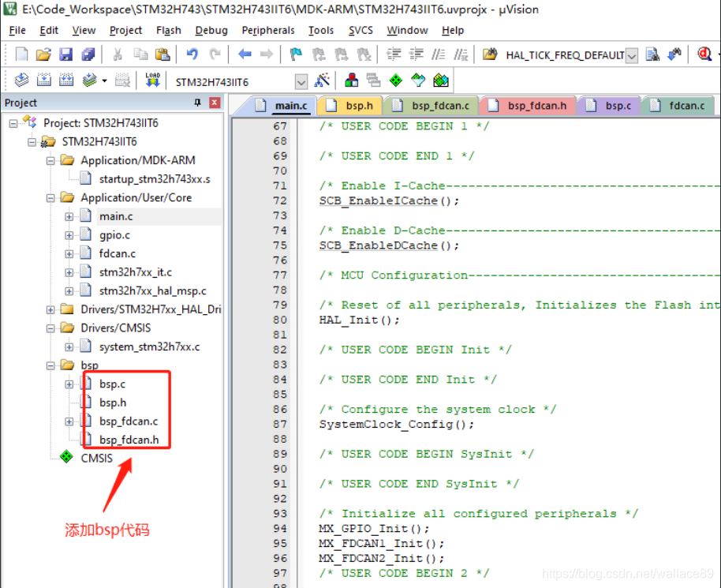Collapse the bsp folder group
This screenshot has height=588, width=721.
click(50, 365)
